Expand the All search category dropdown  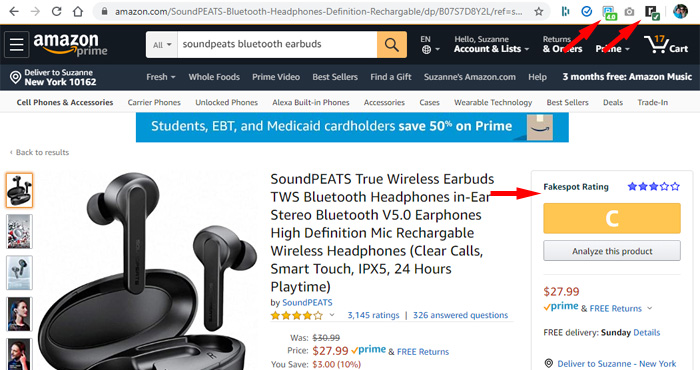[162, 45]
